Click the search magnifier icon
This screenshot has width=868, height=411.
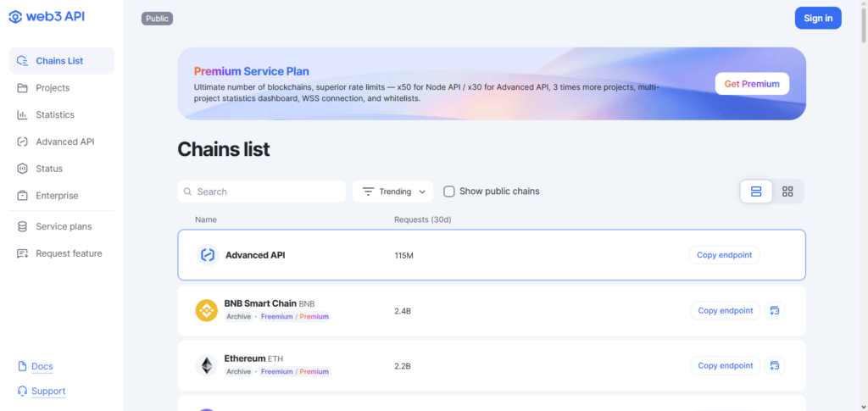pos(188,192)
